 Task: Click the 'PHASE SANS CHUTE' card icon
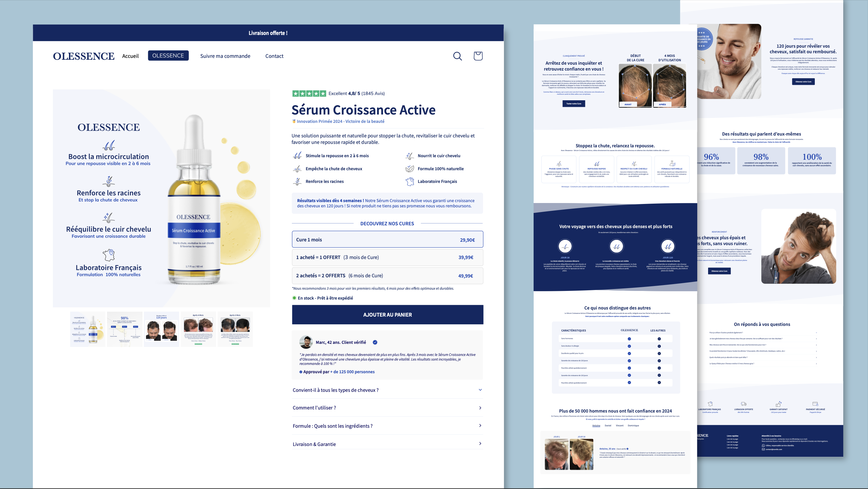(x=559, y=163)
